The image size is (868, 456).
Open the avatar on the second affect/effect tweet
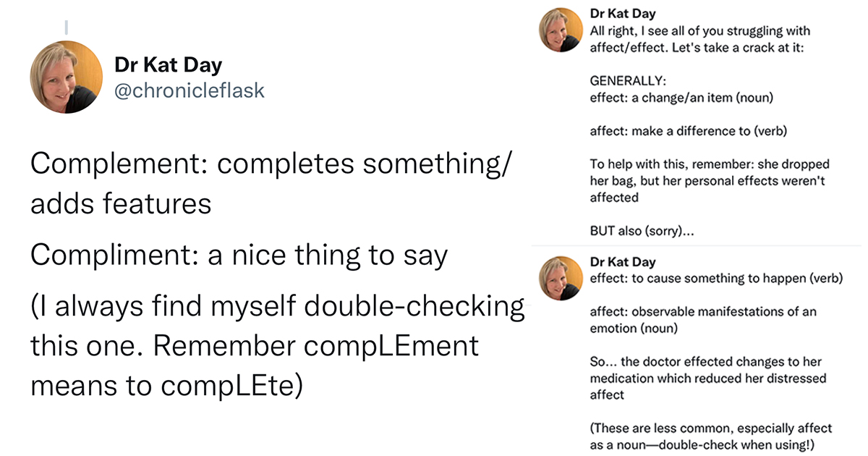tap(561, 279)
